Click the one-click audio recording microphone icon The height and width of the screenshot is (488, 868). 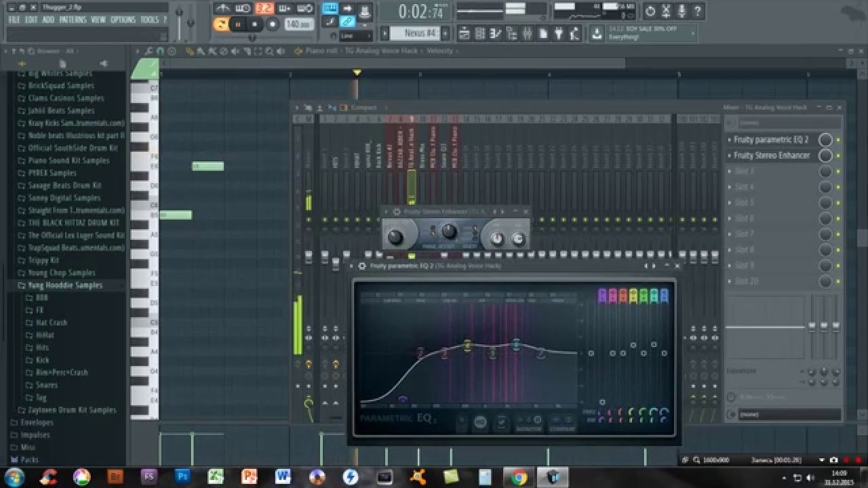pyautogui.click(x=682, y=12)
